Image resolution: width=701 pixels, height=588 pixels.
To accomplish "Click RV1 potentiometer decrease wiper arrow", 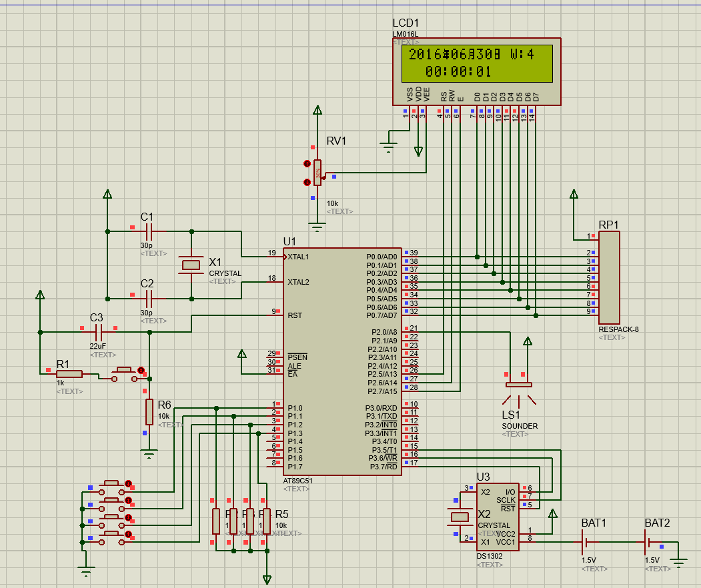I will click(x=307, y=182).
